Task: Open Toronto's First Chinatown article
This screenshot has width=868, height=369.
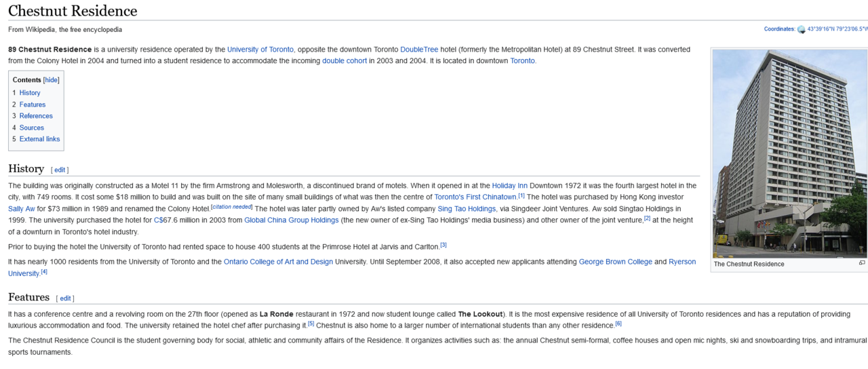Action: pyautogui.click(x=475, y=197)
